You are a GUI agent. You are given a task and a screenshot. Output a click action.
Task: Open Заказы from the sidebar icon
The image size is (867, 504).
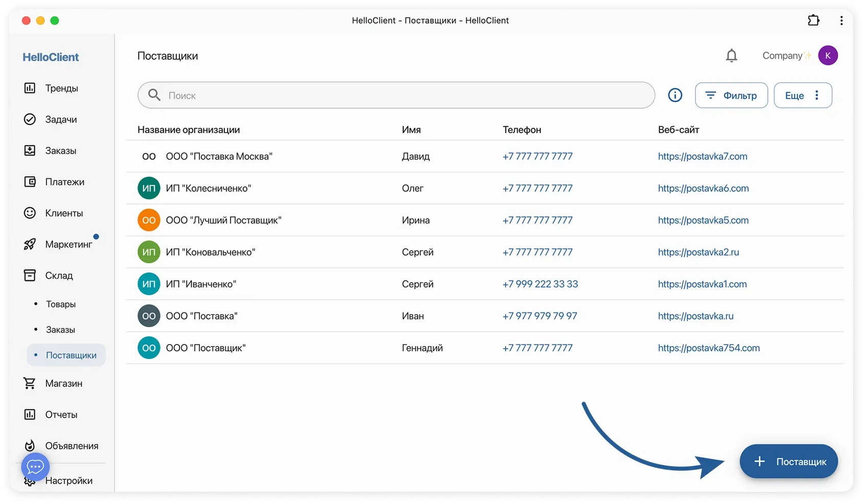pyautogui.click(x=30, y=150)
